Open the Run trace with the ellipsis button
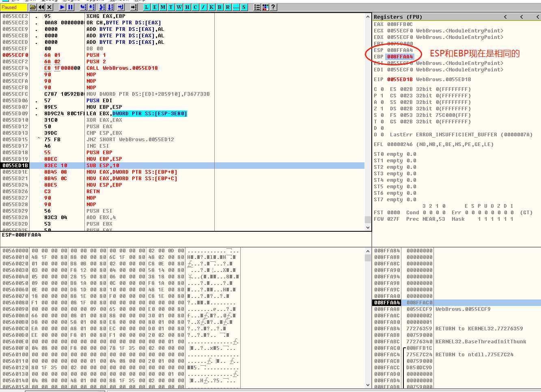 click(x=236, y=7)
